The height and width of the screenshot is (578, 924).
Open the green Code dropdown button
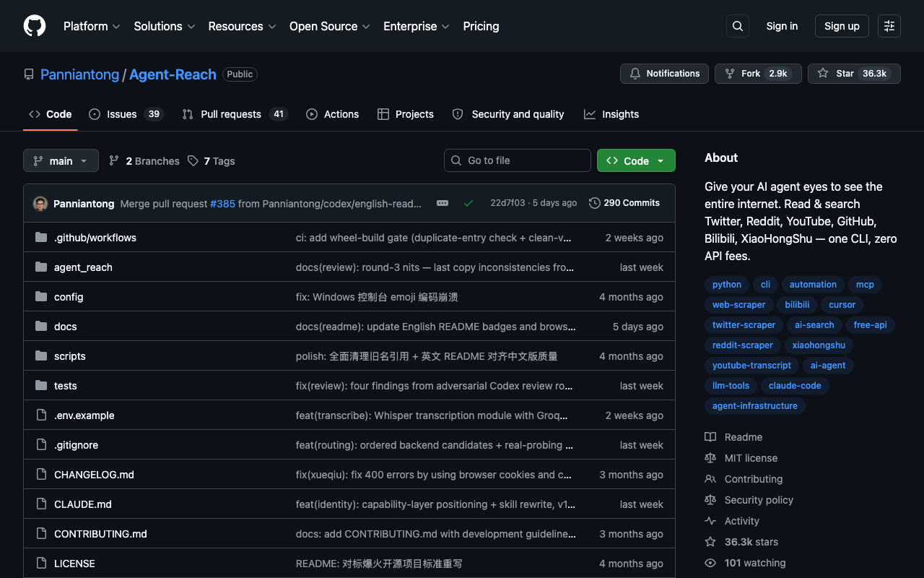coord(636,160)
